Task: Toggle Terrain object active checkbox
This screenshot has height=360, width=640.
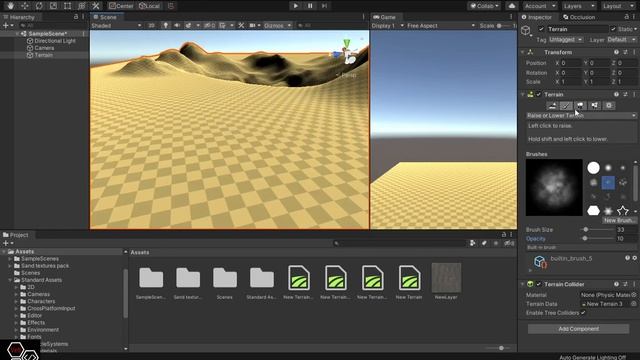Action: coord(541,29)
